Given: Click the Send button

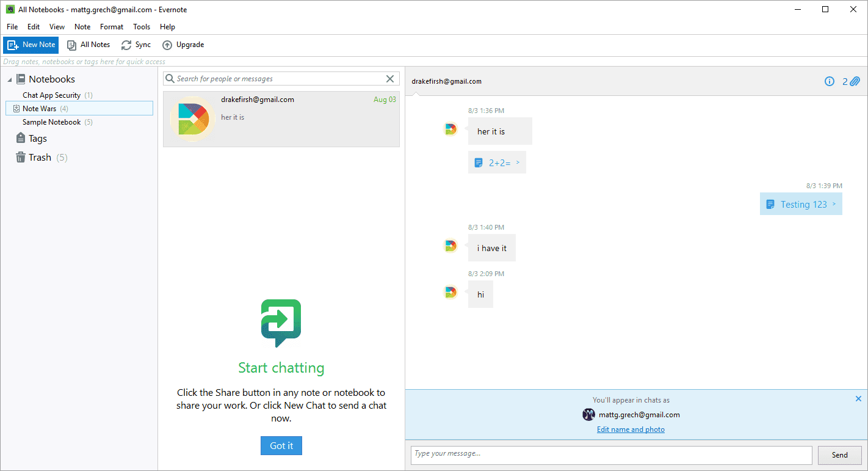Looking at the screenshot, I should 839,455.
